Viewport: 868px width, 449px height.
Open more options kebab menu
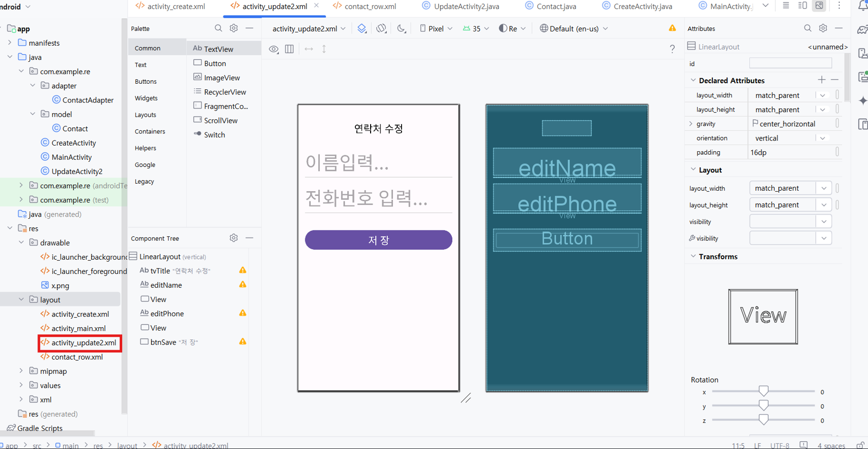pyautogui.click(x=839, y=6)
